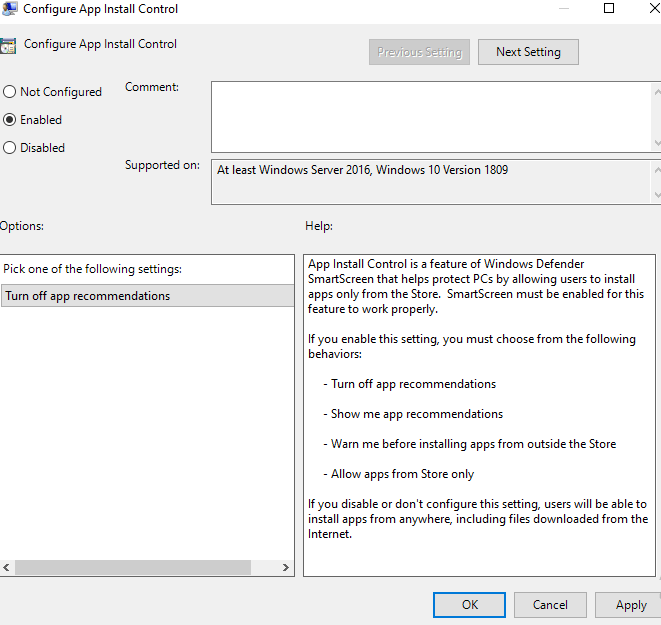This screenshot has height=625, width=661.
Task: Click the Comment box scroll-up arrow
Action: (657, 91)
